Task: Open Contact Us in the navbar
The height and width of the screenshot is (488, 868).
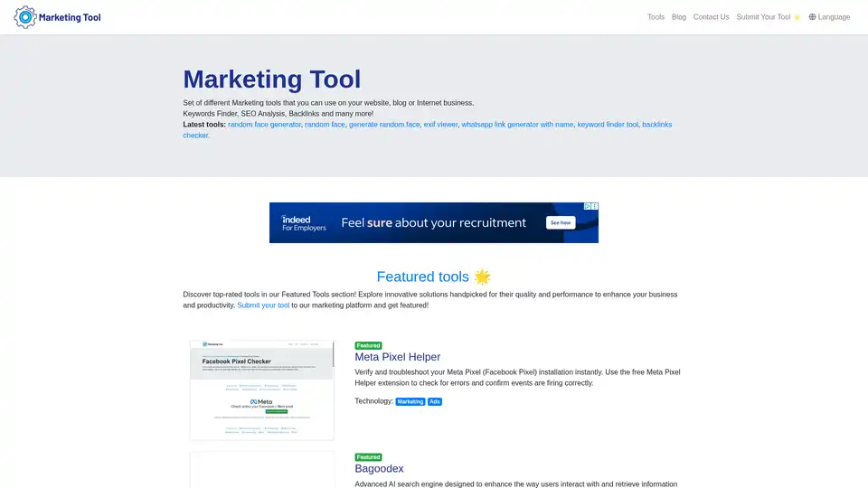Action: (x=711, y=17)
